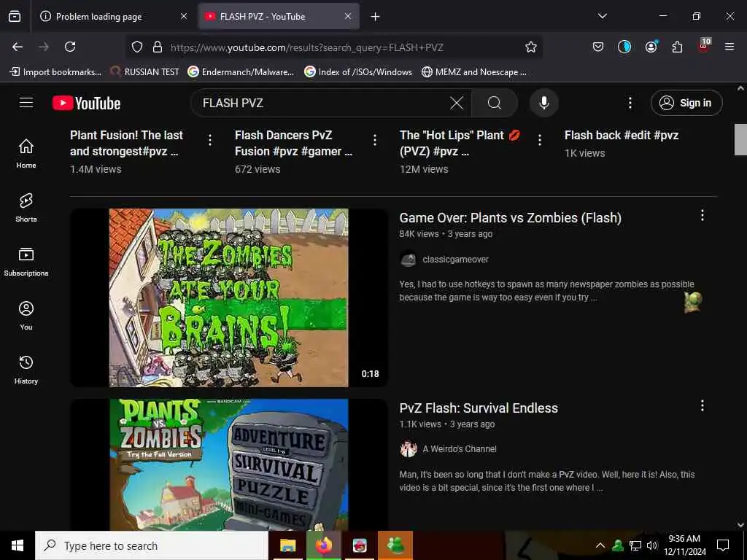Viewport: 747px width, 560px height.
Task: Open Game Over: Plants vs Zombies (Flash) title
Action: (x=510, y=217)
